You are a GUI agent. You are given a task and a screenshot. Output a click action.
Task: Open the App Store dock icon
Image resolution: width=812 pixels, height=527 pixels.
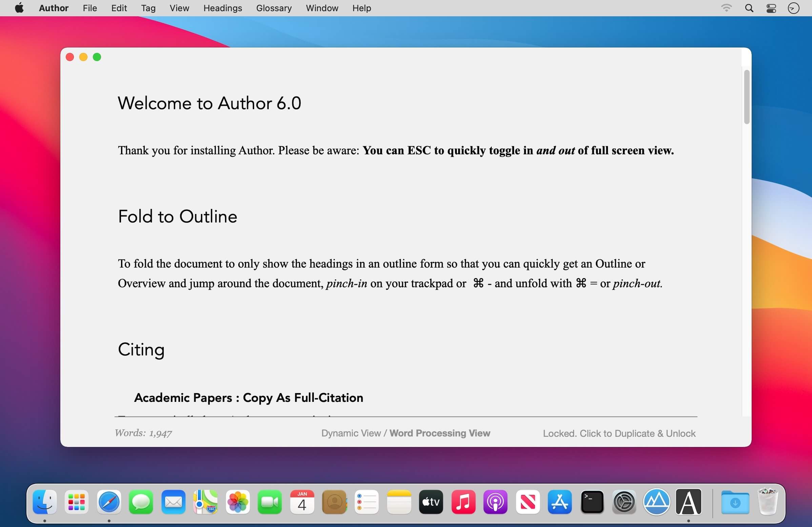click(560, 502)
